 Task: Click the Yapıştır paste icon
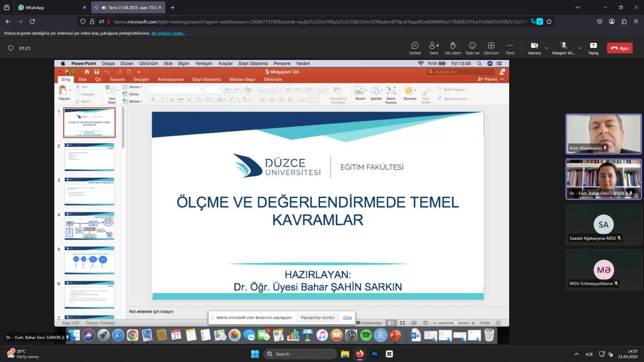pos(63,90)
